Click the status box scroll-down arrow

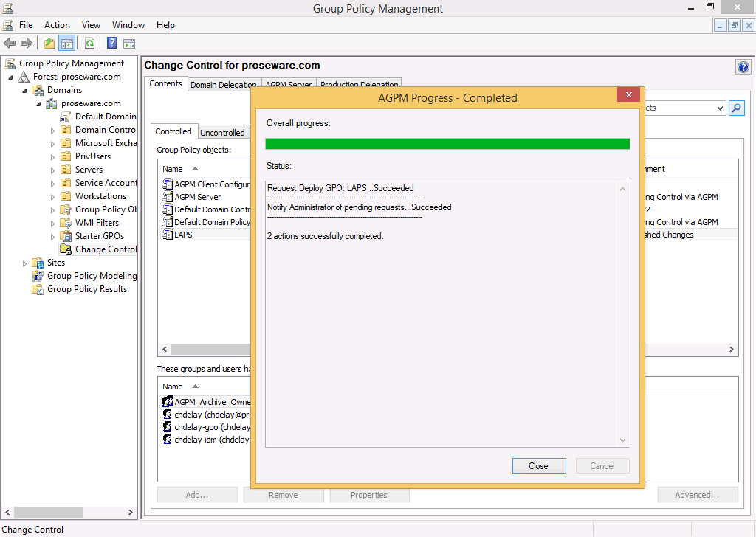(623, 440)
